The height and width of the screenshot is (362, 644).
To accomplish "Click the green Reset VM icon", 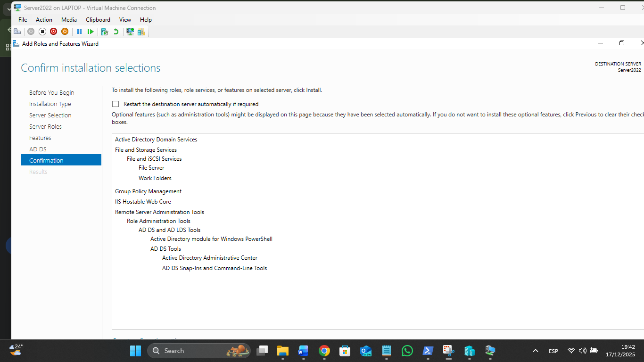I will pos(91,32).
